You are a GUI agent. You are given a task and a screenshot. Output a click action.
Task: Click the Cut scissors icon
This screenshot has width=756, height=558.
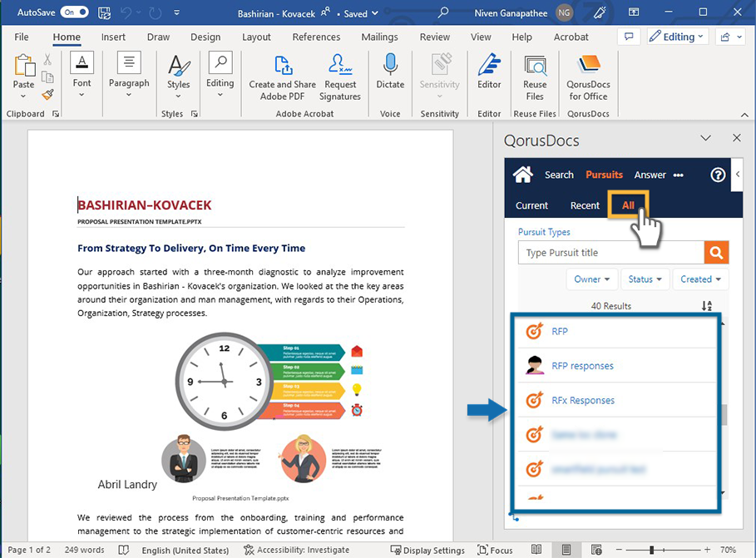[x=47, y=59]
